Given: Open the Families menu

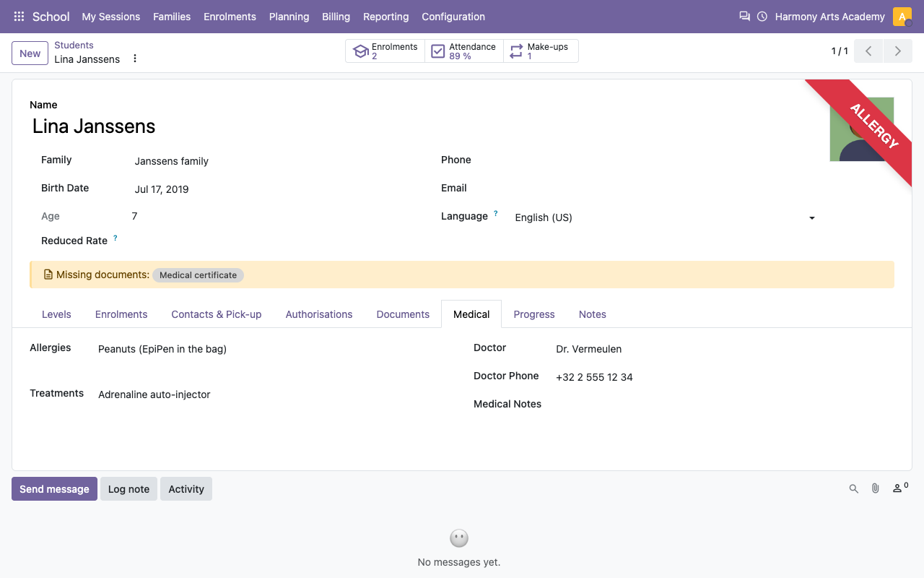Looking at the screenshot, I should 172,17.
